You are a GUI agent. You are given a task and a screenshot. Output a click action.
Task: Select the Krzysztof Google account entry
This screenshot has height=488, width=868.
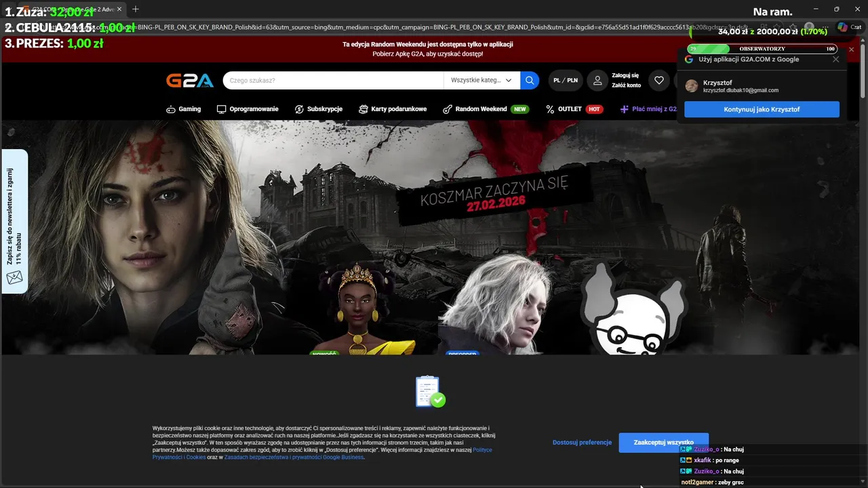point(762,86)
